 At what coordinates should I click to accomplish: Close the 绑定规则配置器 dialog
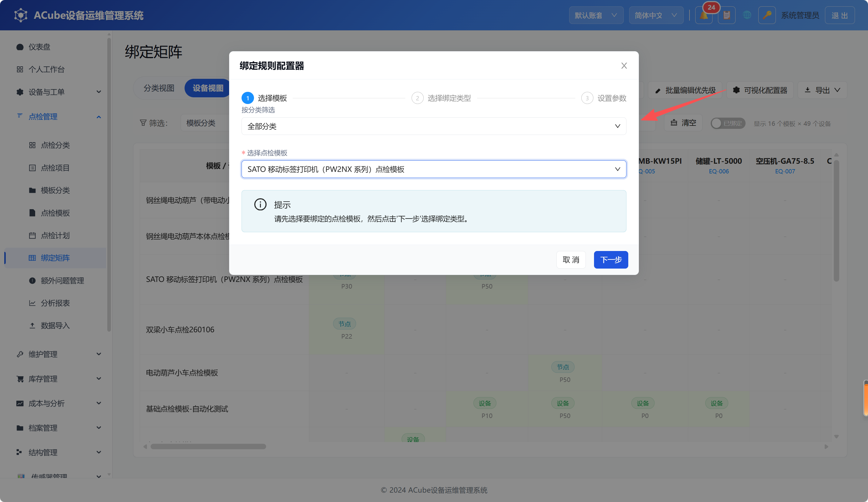(x=624, y=65)
